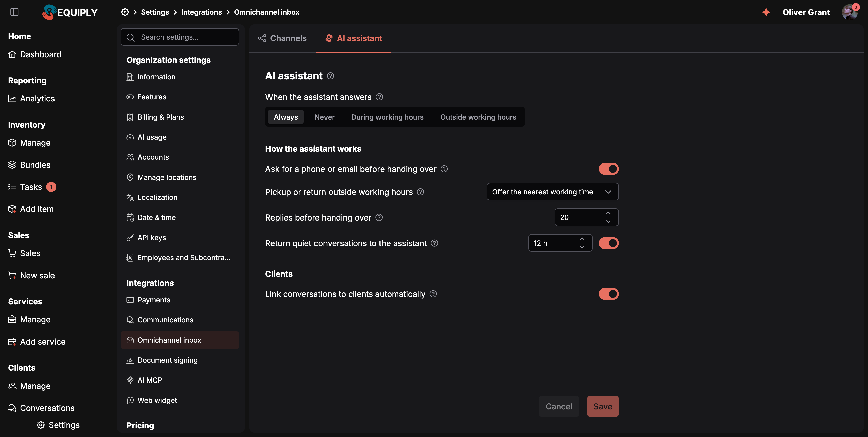868x437 pixels.
Task: Select the Never answer option
Action: click(324, 117)
